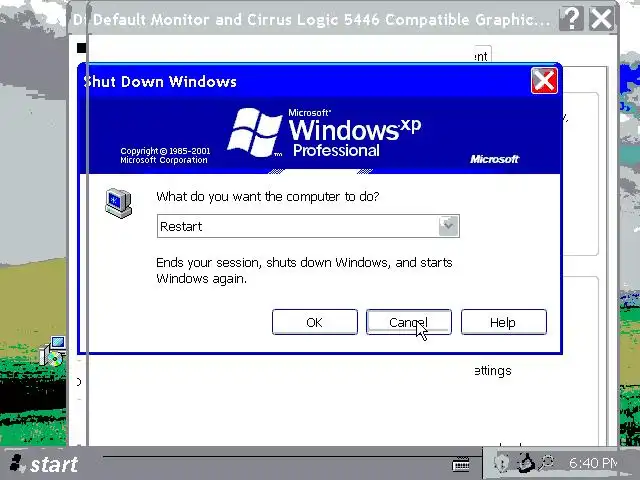
Task: Open the Windows start menu
Action: click(44, 464)
